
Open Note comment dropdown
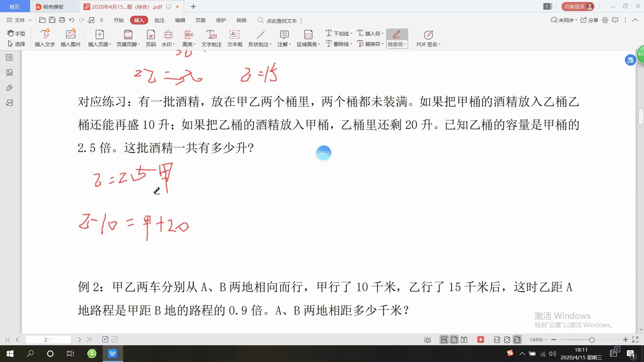pyautogui.click(x=284, y=38)
